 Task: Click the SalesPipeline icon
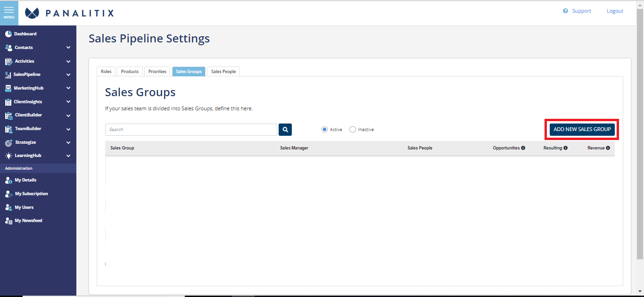[8, 74]
